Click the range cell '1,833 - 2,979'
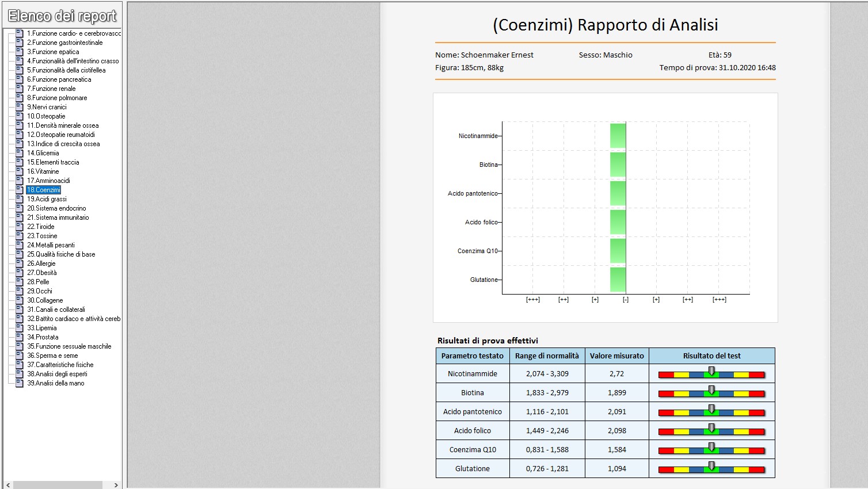Image resolution: width=868 pixels, height=489 pixels. coord(547,393)
